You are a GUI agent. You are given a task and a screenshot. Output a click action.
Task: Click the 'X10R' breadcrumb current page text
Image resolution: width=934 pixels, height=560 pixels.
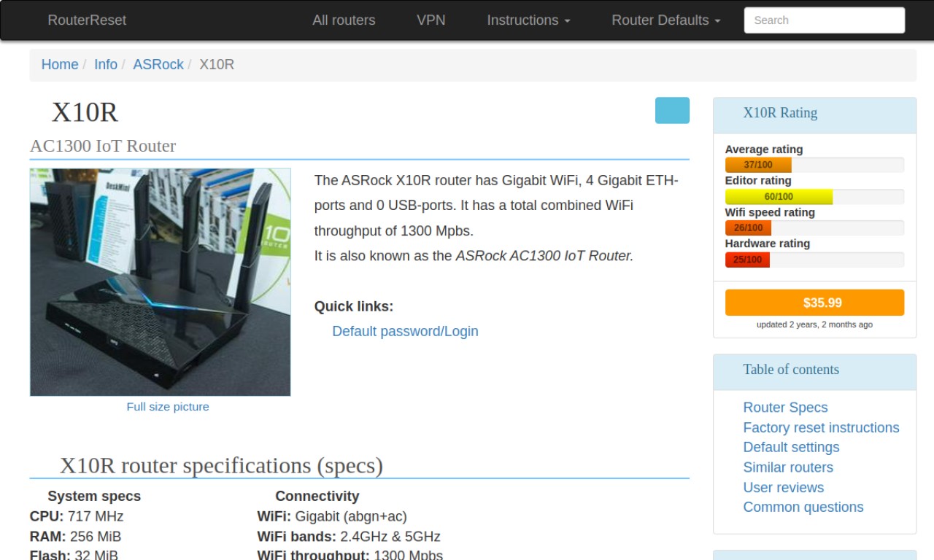217,64
